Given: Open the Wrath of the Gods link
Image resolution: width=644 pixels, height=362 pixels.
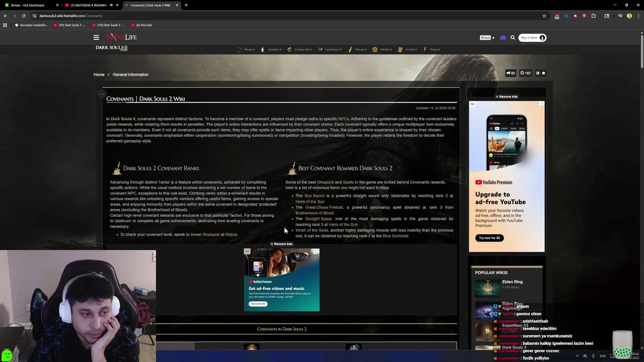Looking at the screenshot, I should [x=311, y=230].
